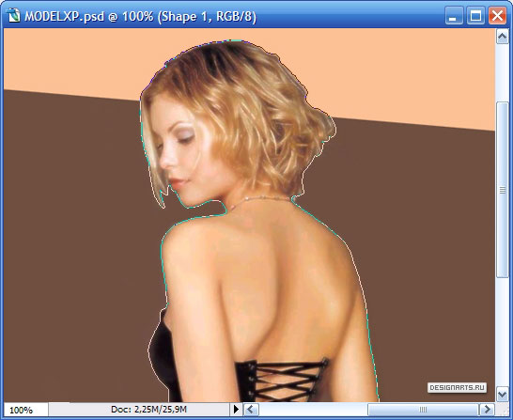Click the vertical scrollbar up arrow

tap(503, 37)
